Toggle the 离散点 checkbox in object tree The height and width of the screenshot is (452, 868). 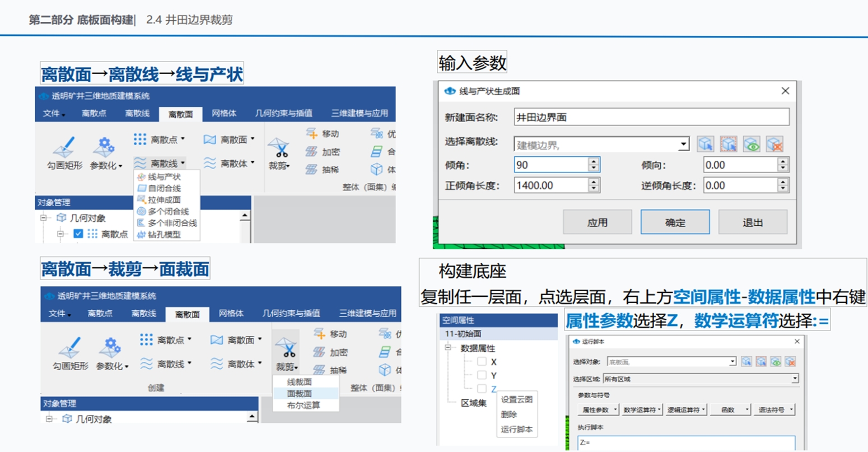(x=78, y=234)
